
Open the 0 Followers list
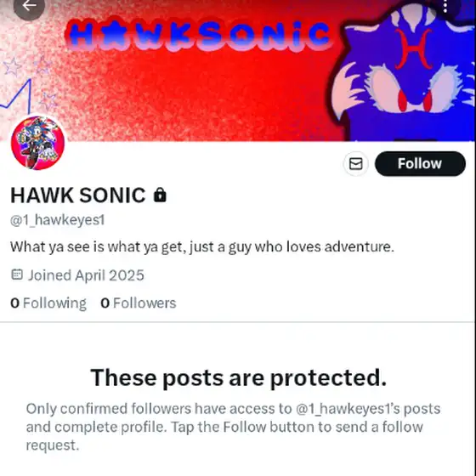(139, 303)
